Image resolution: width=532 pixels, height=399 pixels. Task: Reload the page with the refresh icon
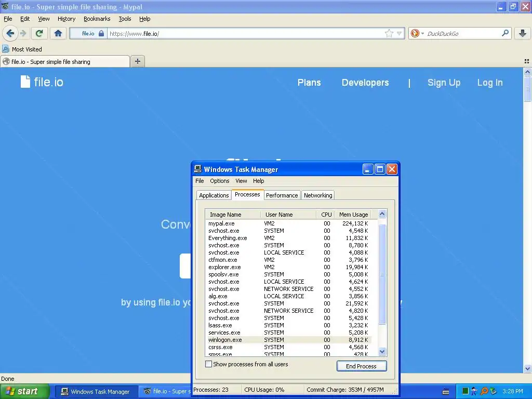(39, 33)
